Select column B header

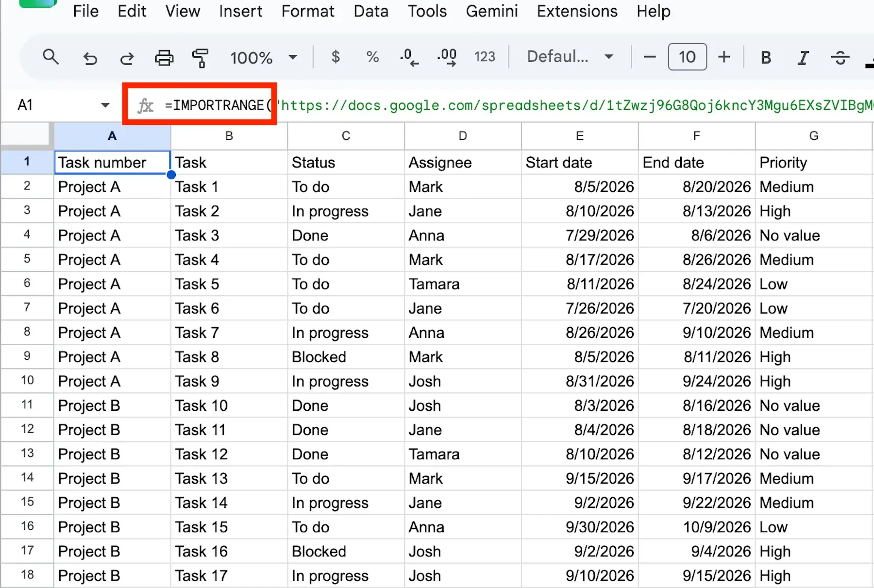tap(229, 136)
